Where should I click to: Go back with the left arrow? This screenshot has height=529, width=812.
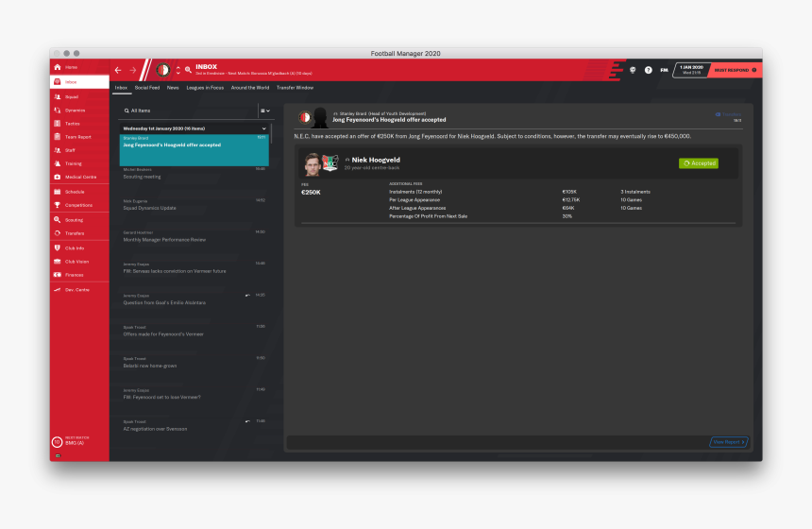[x=118, y=70]
